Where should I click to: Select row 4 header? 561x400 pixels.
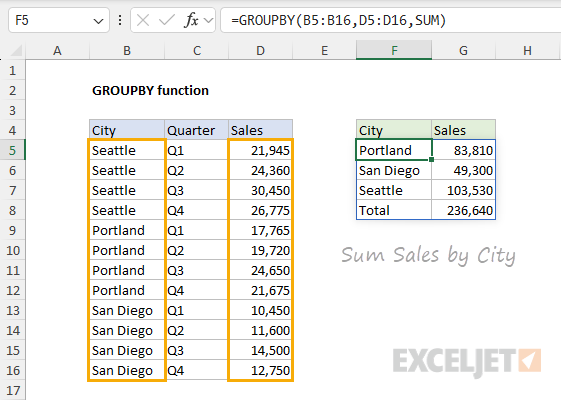13,130
